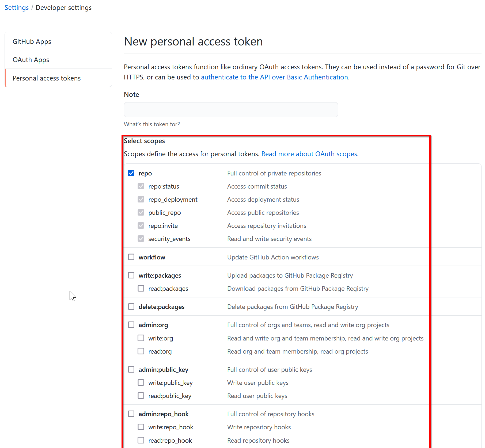Check the write:public_key checkbox
Viewport: 485px width, 448px height.
[141, 382]
